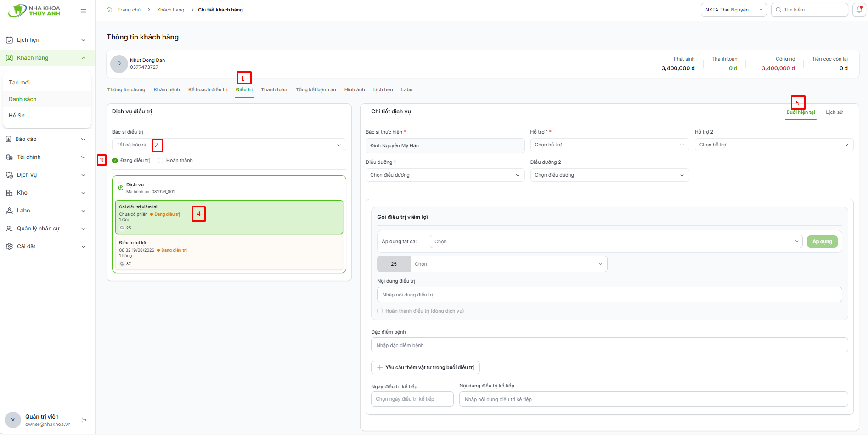Select the Hoàn thành filter option

(175, 161)
